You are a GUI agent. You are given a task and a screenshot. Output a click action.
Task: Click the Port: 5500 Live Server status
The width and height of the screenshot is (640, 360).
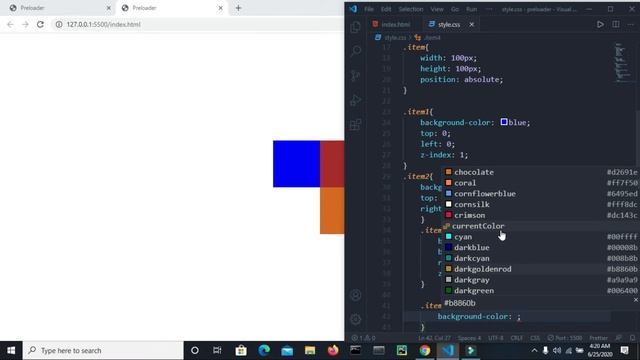(x=565, y=338)
